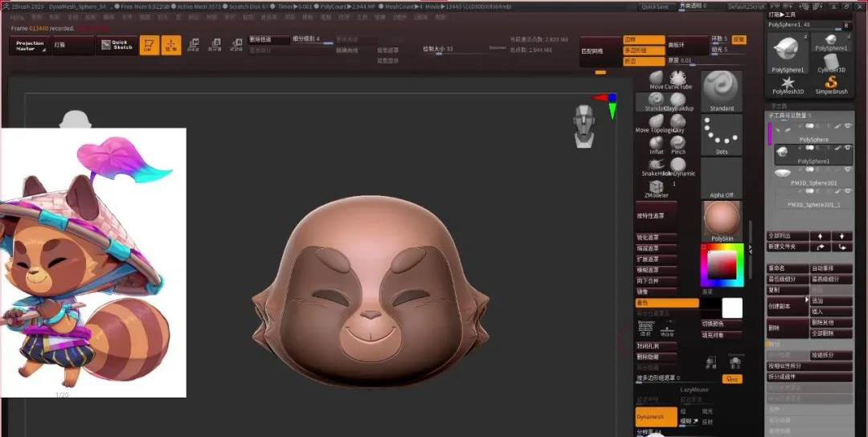The height and width of the screenshot is (437, 868).
Task: Hide the PM3D_Sphere3D1 subtool via eye icon
Action: pos(847,169)
